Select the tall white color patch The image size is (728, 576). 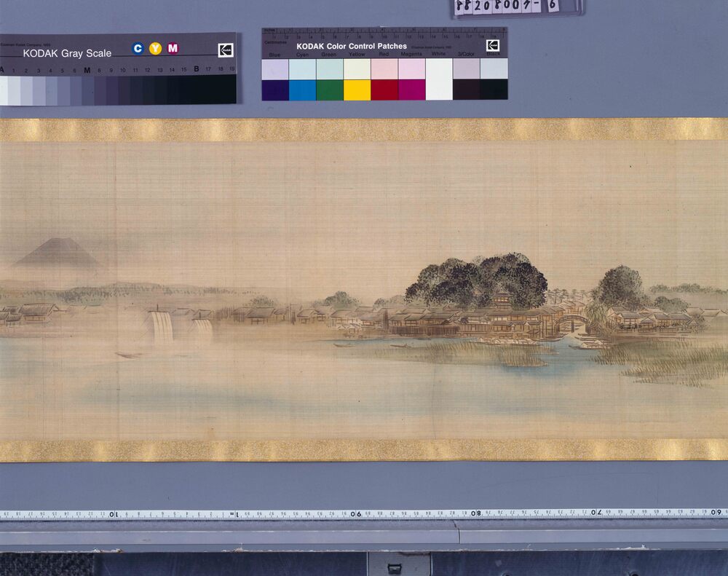(439, 79)
